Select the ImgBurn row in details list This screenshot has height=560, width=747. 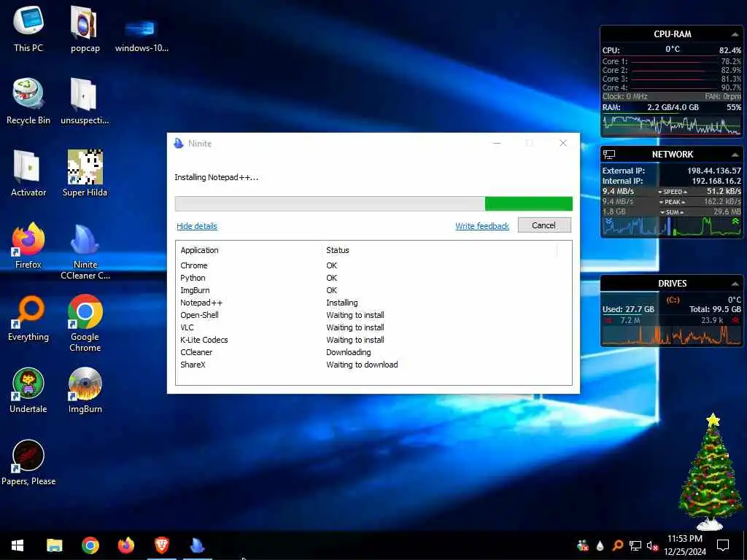(373, 290)
